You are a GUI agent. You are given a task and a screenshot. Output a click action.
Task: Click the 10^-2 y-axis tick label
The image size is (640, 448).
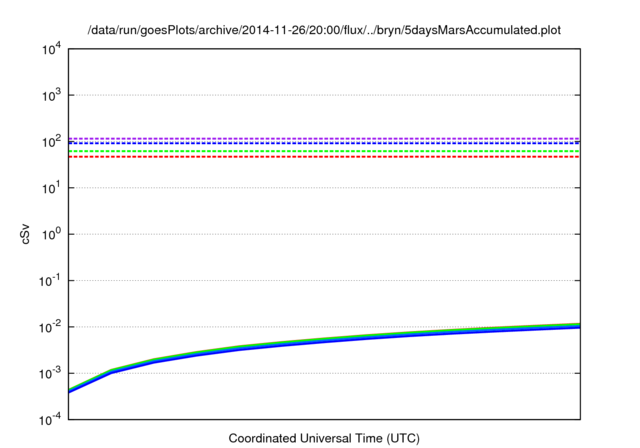50,328
